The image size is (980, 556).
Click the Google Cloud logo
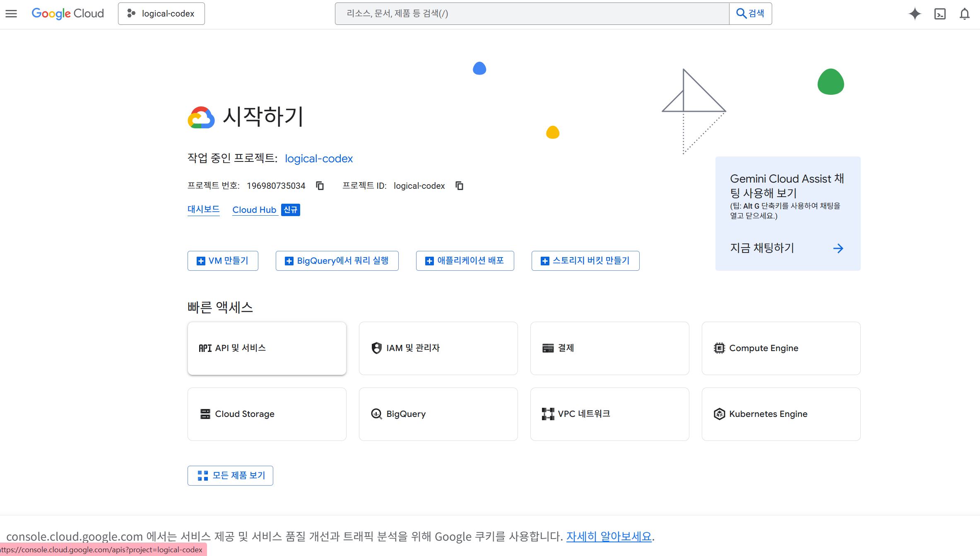[x=67, y=14]
